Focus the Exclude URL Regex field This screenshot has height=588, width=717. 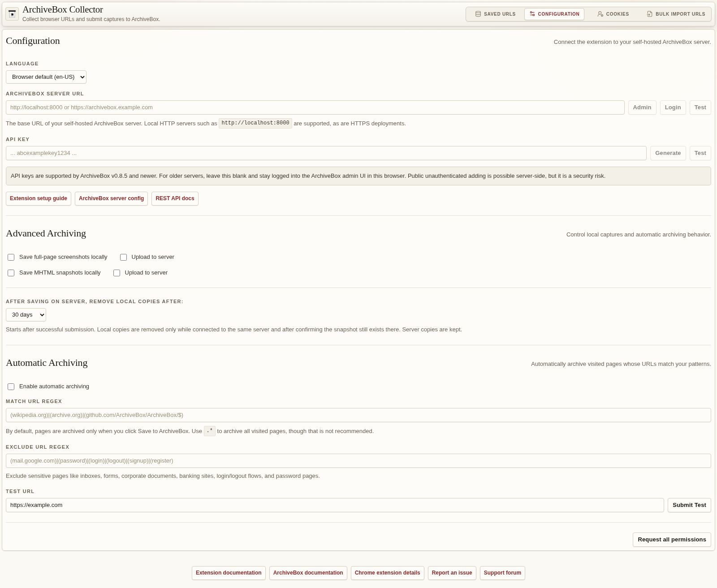358,461
